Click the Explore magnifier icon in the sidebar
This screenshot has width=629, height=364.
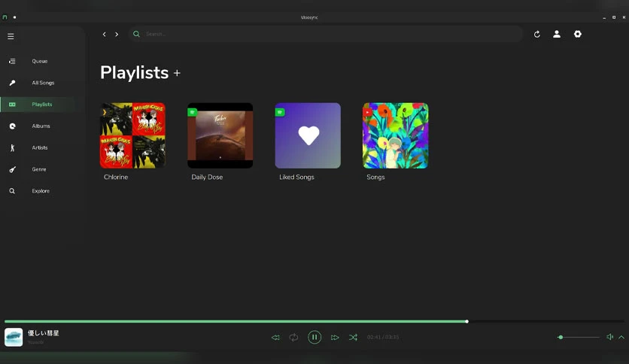12,191
